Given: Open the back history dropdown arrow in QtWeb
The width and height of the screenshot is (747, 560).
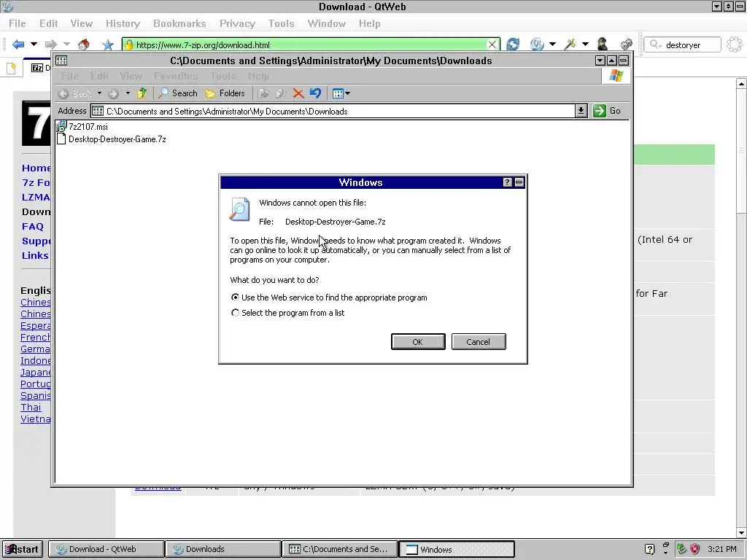Looking at the screenshot, I should pos(34,44).
